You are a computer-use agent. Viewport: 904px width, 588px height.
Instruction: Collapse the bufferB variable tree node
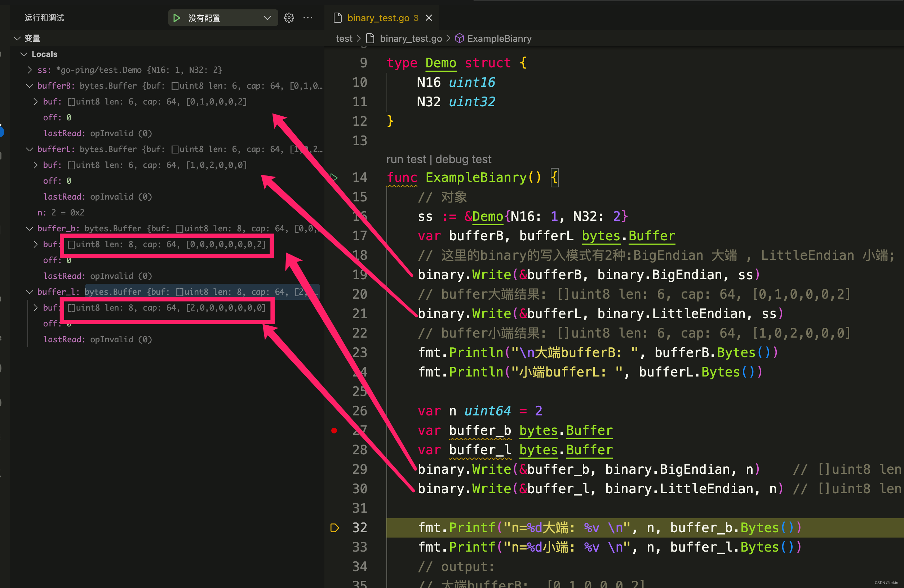30,86
